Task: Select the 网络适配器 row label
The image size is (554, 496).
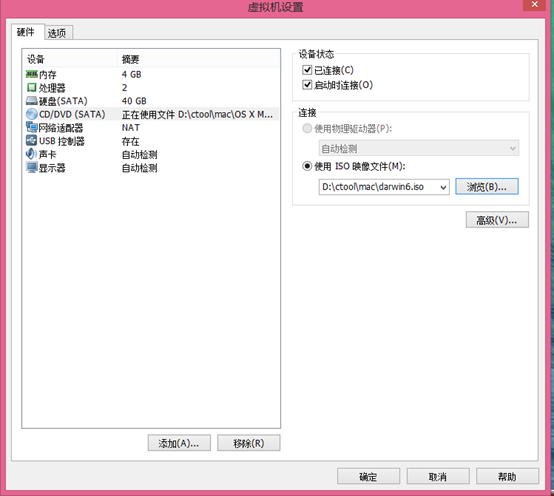Action: point(61,128)
